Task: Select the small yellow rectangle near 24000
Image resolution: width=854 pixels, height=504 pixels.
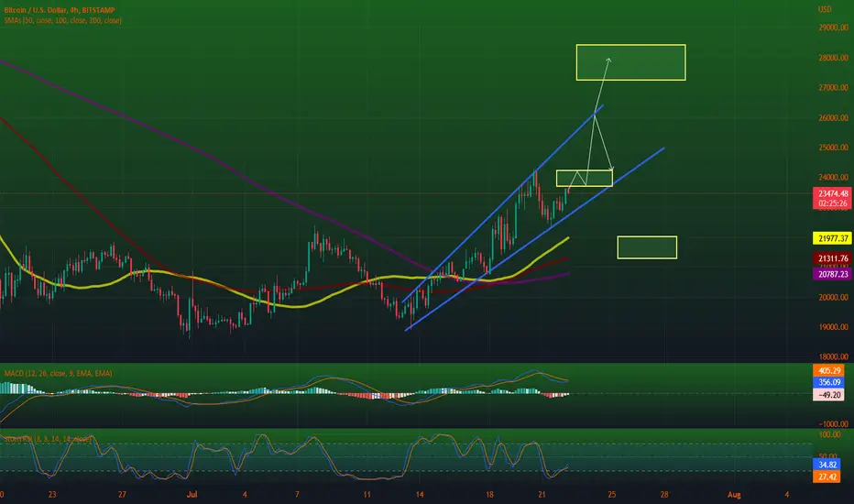Action: 585,178
